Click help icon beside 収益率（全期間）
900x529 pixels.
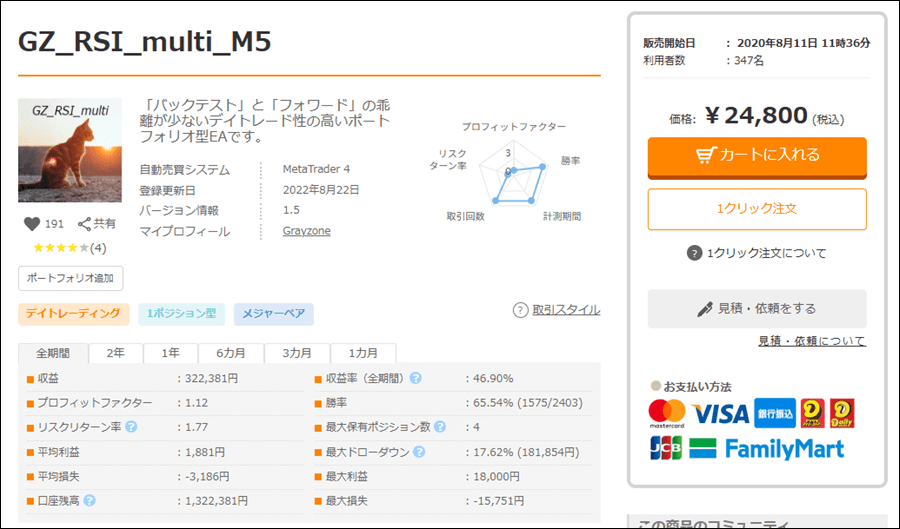pos(415,378)
